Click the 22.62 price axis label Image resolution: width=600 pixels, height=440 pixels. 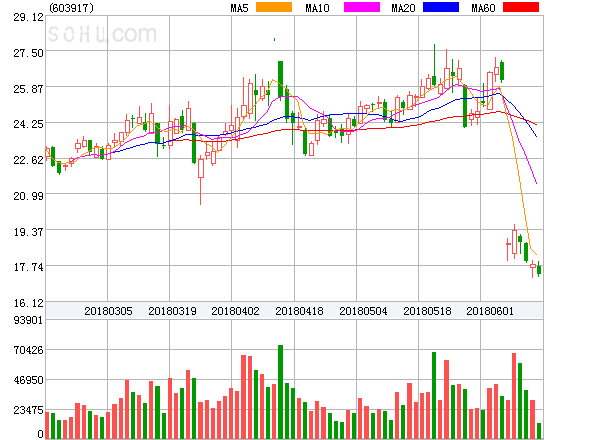click(29, 160)
